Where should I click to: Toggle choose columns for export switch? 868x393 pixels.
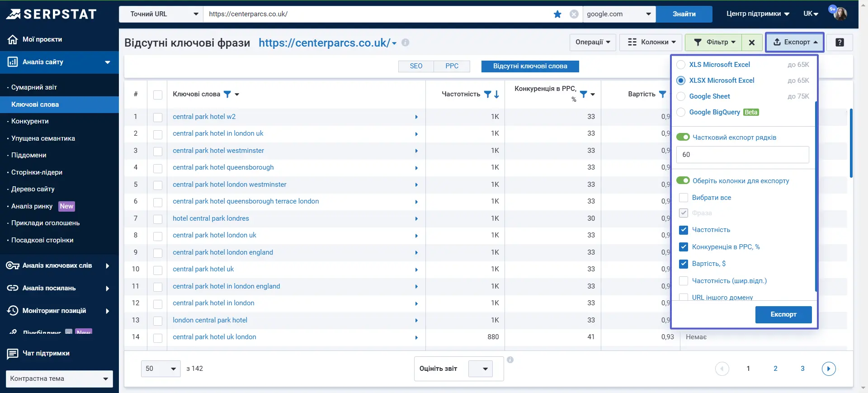coord(683,180)
